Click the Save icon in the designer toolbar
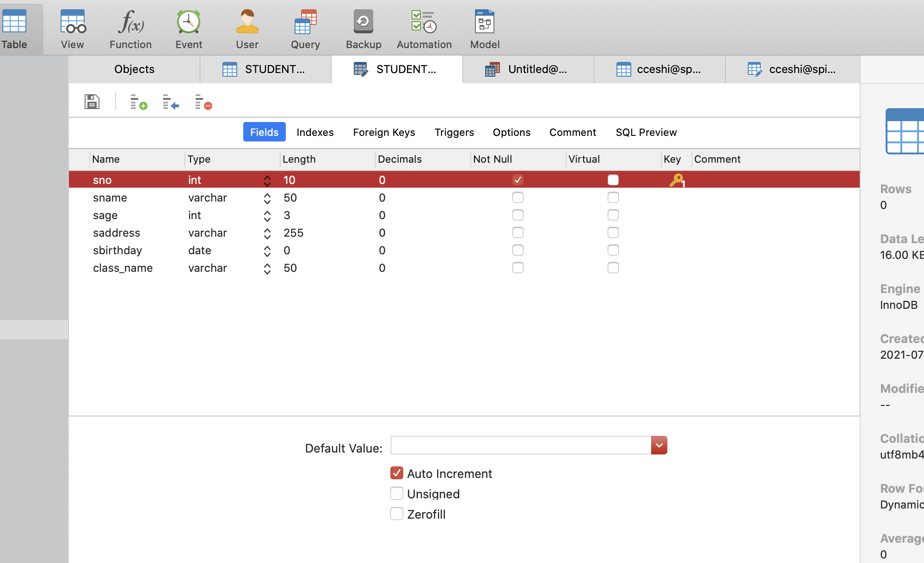This screenshot has height=563, width=924. pos(92,102)
